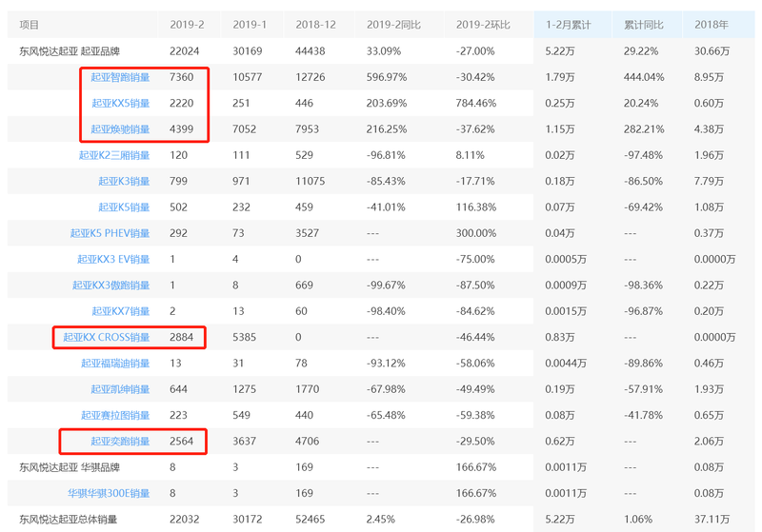Open 起亚焕驰销量 sales link
762x532 pixels.
(x=120, y=129)
